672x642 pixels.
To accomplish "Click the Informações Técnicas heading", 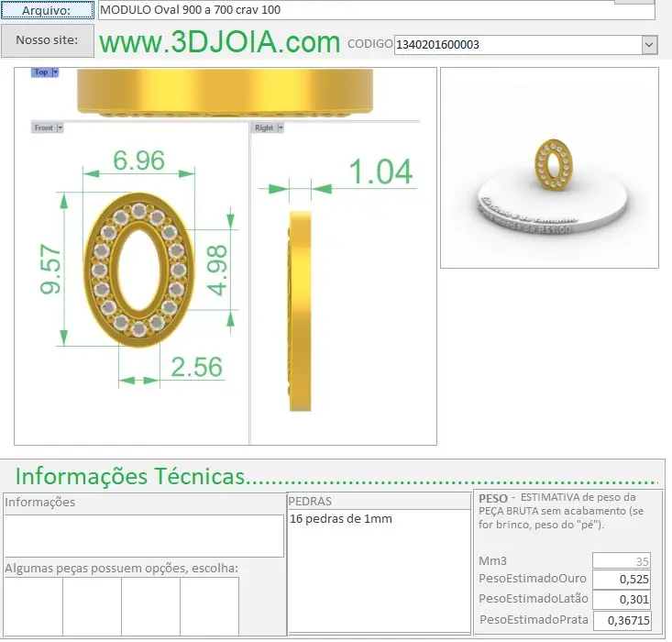I will coord(130,477).
